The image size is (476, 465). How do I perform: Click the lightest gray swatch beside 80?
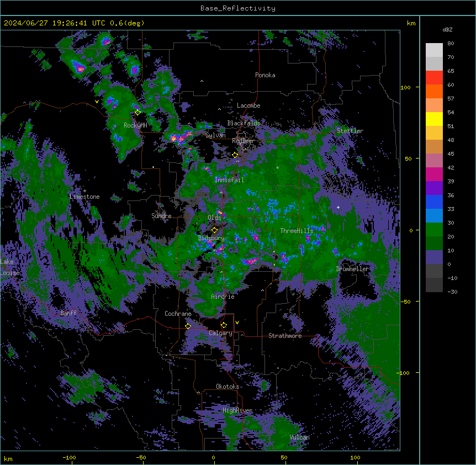tap(434, 50)
